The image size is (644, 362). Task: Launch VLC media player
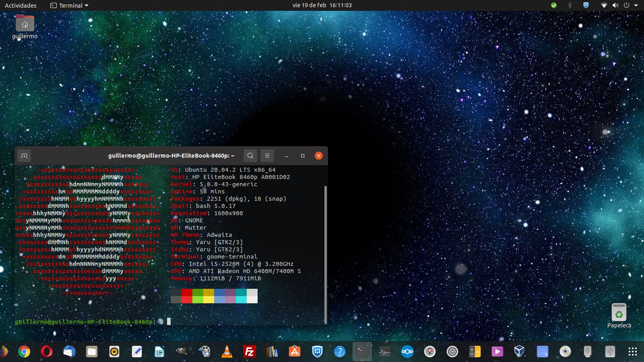(227, 352)
